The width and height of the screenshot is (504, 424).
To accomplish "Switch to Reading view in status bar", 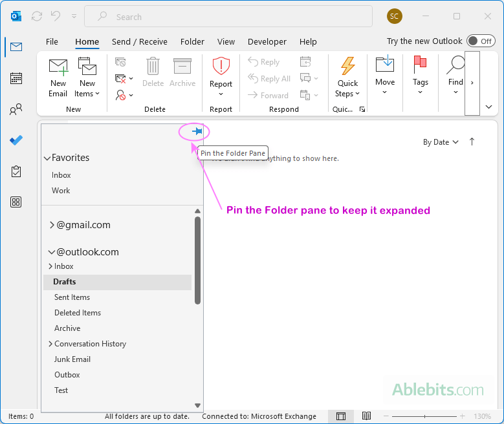I will pyautogui.click(x=366, y=416).
